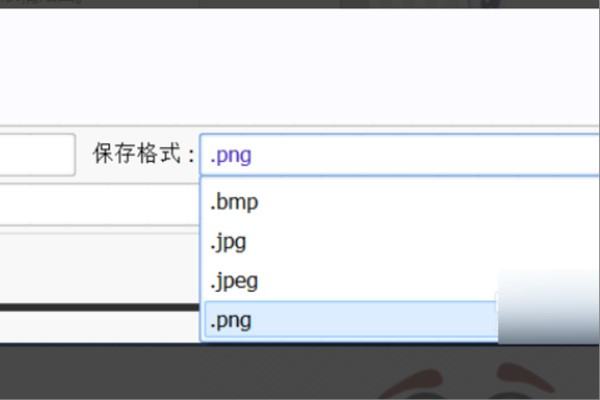This screenshot has width=600, height=400.
Task: Click the input field left of 保存格式
Action: point(37,155)
